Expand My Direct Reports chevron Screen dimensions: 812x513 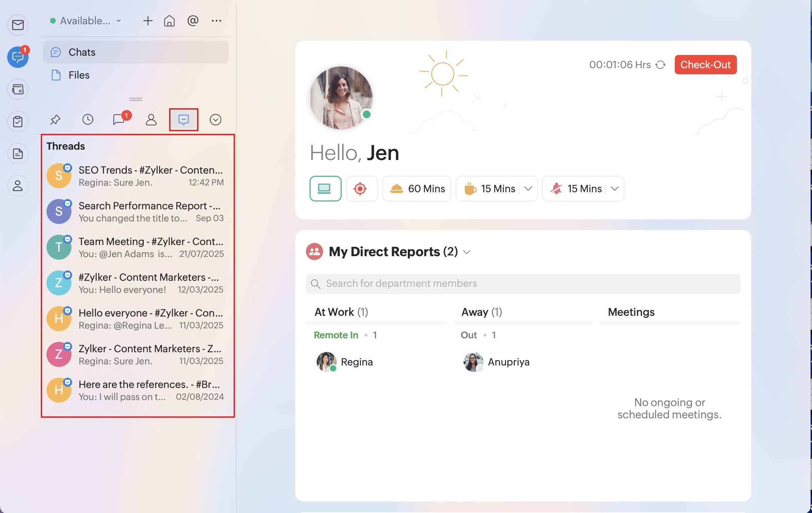point(467,252)
